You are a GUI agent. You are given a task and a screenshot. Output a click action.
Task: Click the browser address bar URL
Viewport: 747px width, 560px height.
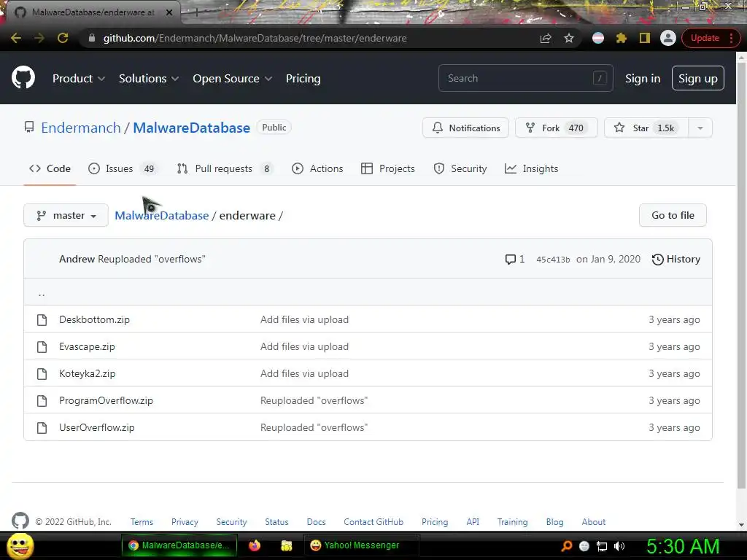[x=255, y=38]
